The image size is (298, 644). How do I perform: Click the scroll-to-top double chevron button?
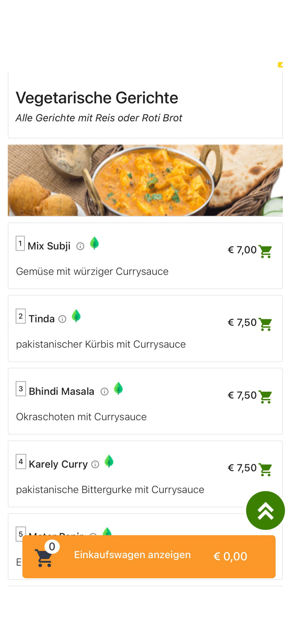(265, 510)
